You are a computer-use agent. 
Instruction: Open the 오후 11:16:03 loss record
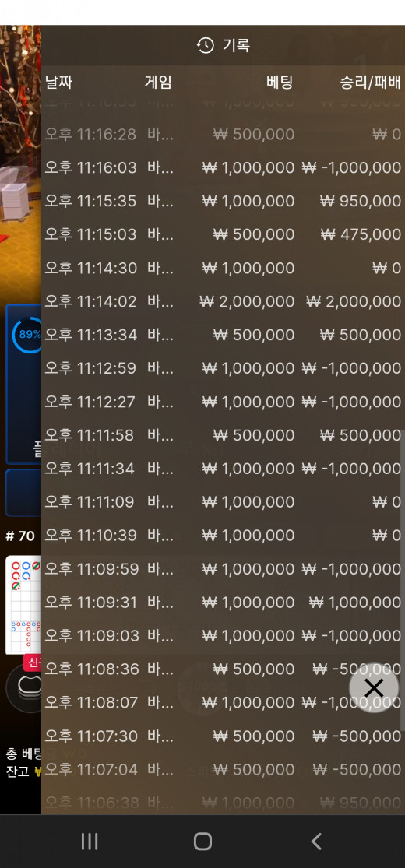223,167
